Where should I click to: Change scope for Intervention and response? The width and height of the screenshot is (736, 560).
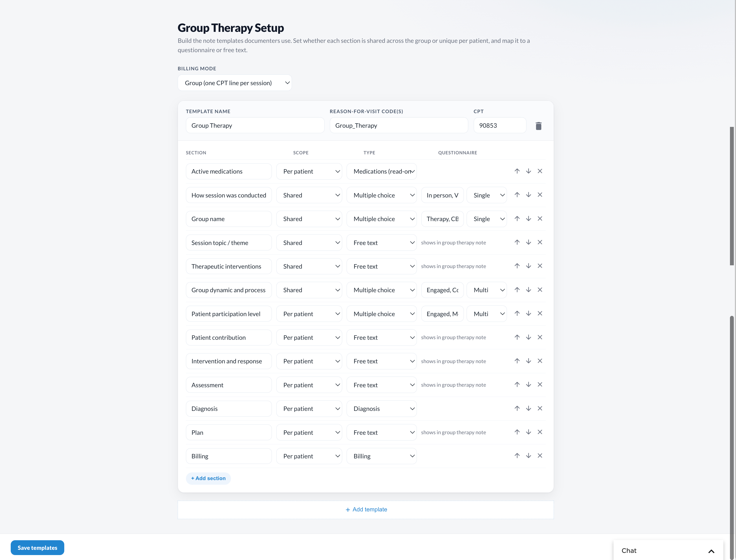309,361
